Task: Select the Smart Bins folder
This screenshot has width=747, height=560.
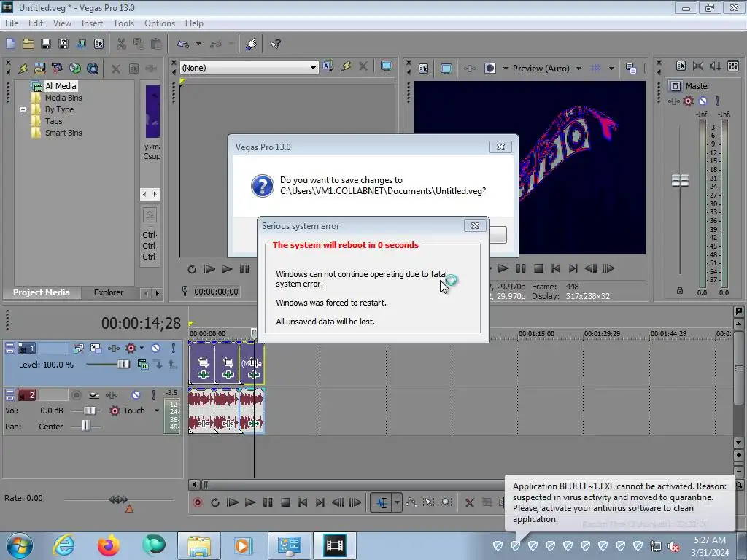Action: 63,133
